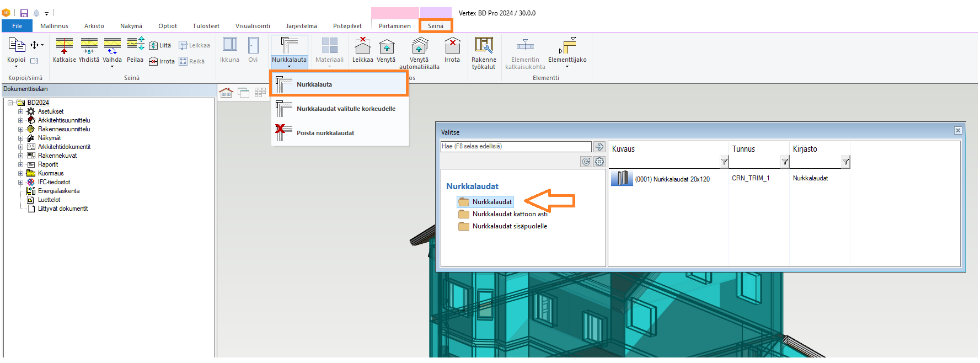Image resolution: width=980 pixels, height=363 pixels.
Task: Click the refresh icon in Valitse dialog
Action: click(586, 162)
